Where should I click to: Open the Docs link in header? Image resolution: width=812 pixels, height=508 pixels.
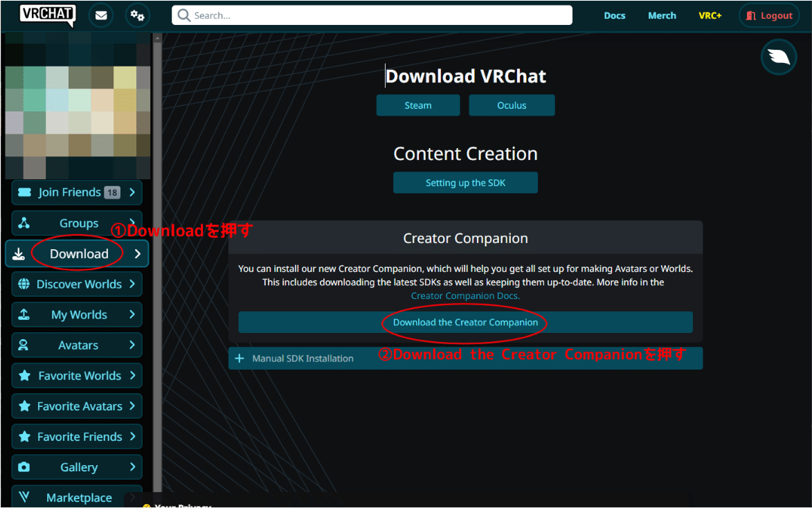(615, 15)
